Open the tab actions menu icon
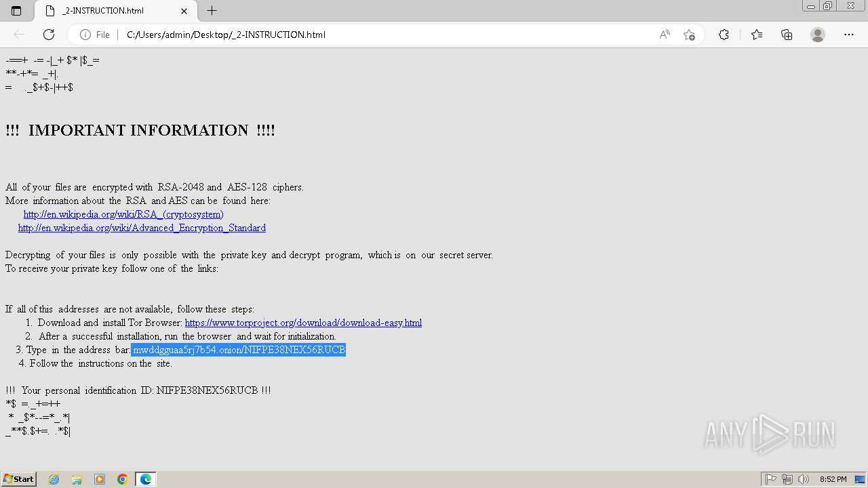868x488 pixels. pos(16,11)
